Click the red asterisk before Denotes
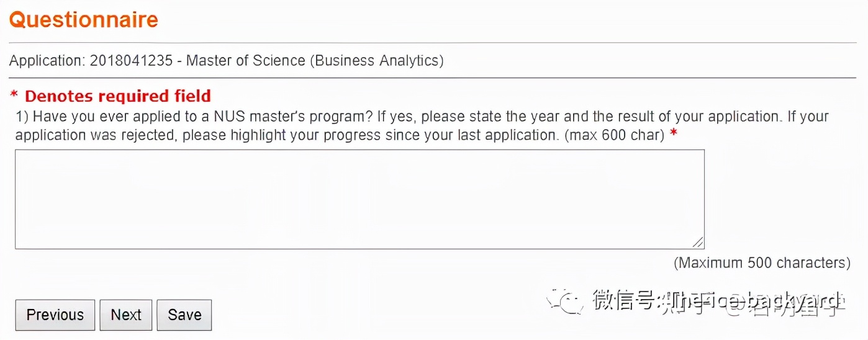 [x=14, y=97]
